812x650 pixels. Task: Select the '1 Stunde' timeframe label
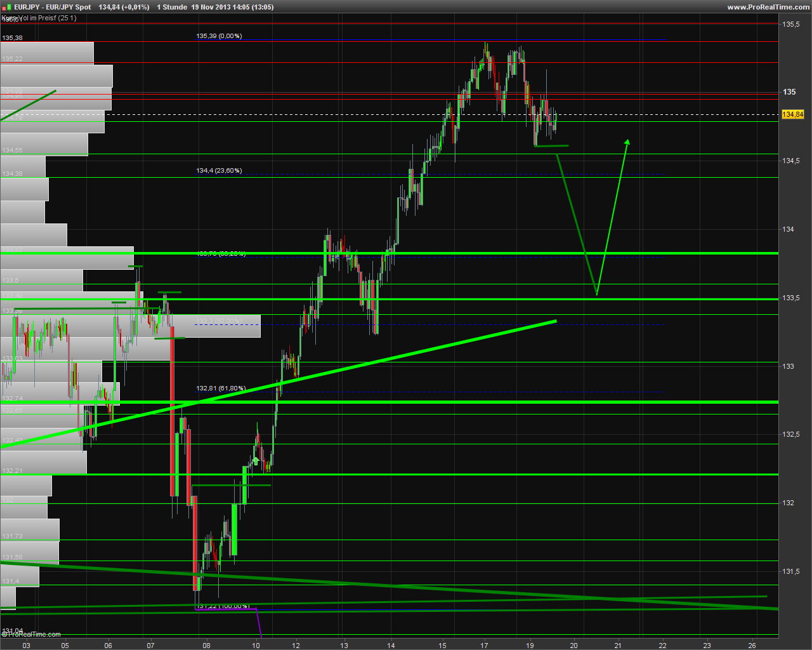coord(172,7)
